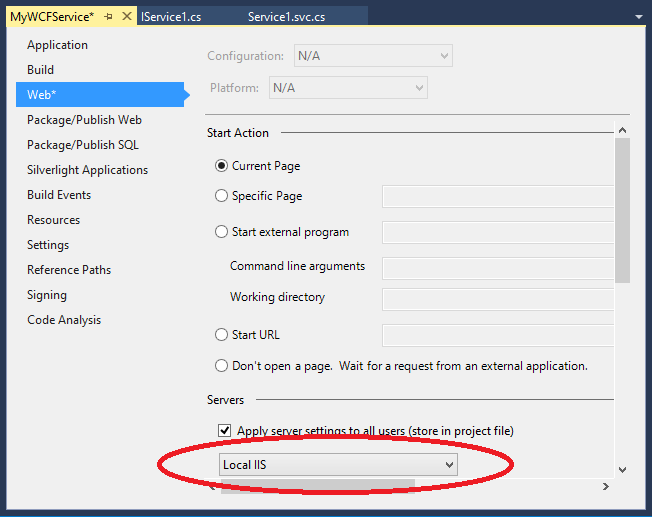Viewport: 652px width, 517px height.
Task: Switch to the Service1.svc.cs tab
Action: [x=286, y=17]
